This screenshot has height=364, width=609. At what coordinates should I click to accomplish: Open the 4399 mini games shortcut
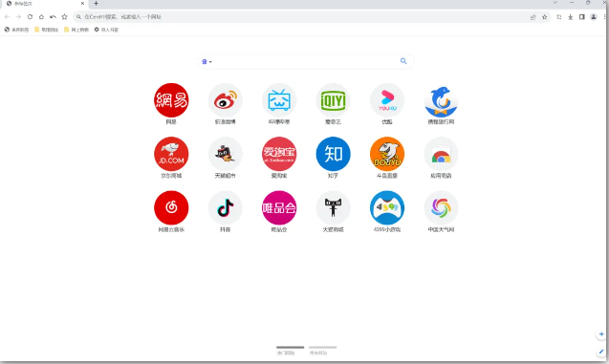pos(387,208)
